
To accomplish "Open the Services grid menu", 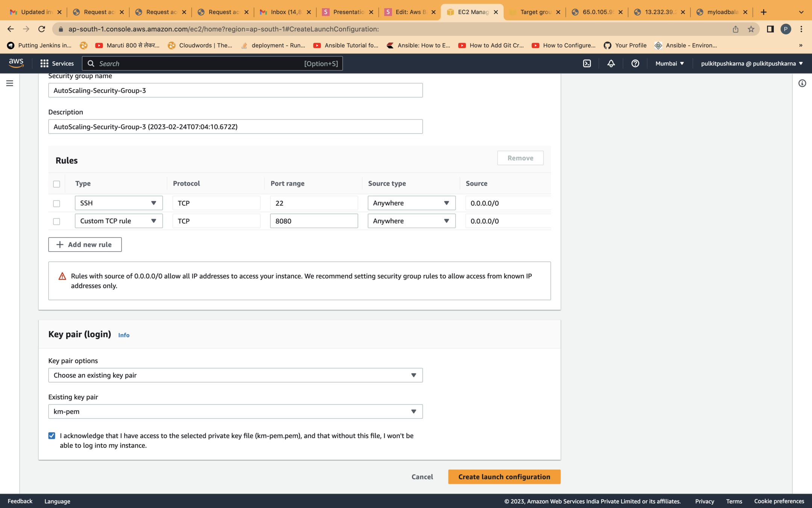I will [57, 64].
